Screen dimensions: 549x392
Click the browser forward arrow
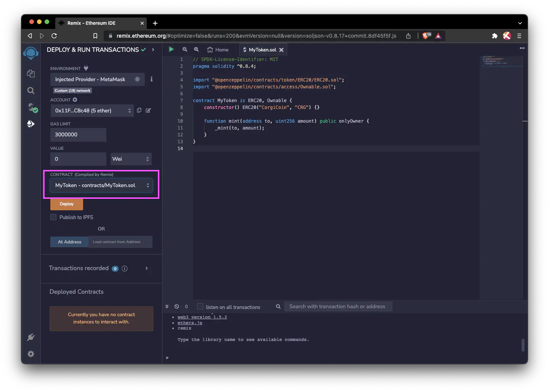[x=42, y=36]
